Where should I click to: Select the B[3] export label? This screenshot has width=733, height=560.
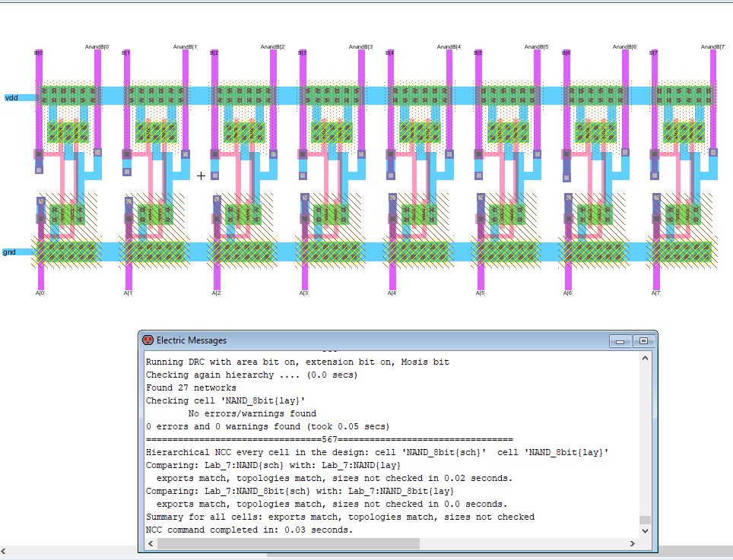[302, 52]
